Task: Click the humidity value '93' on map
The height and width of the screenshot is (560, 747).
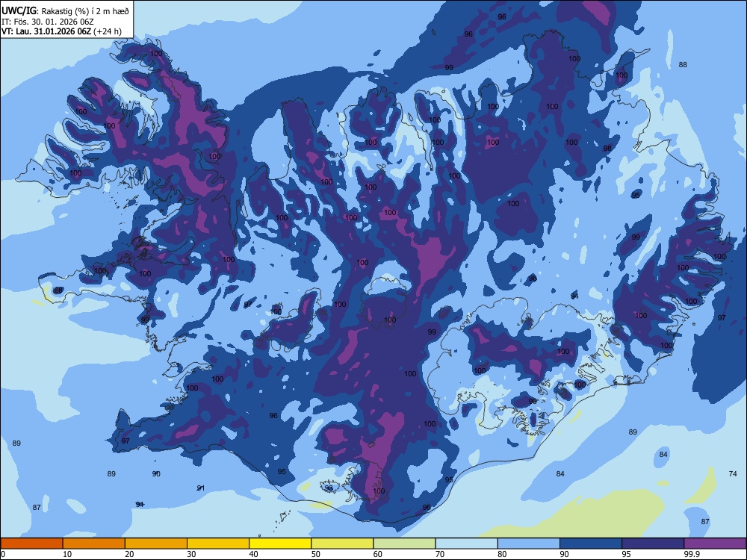Action: coord(329,488)
